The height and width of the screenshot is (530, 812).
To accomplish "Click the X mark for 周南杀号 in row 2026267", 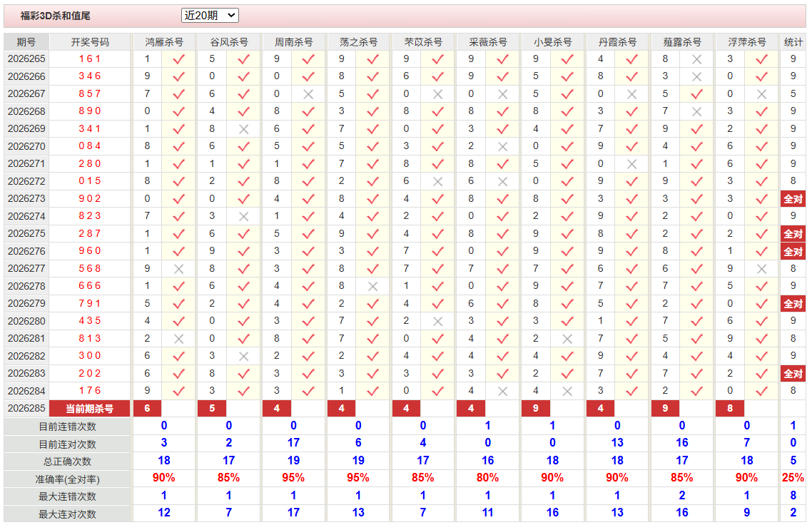I will (x=309, y=94).
